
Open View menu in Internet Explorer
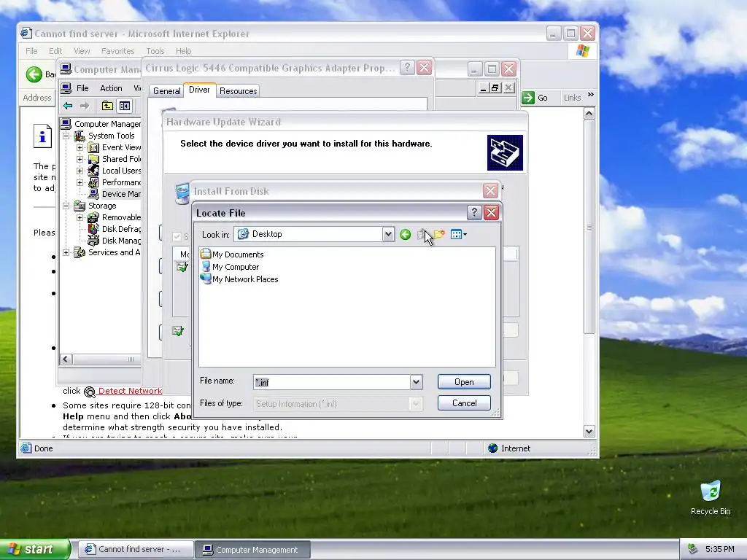[82, 51]
